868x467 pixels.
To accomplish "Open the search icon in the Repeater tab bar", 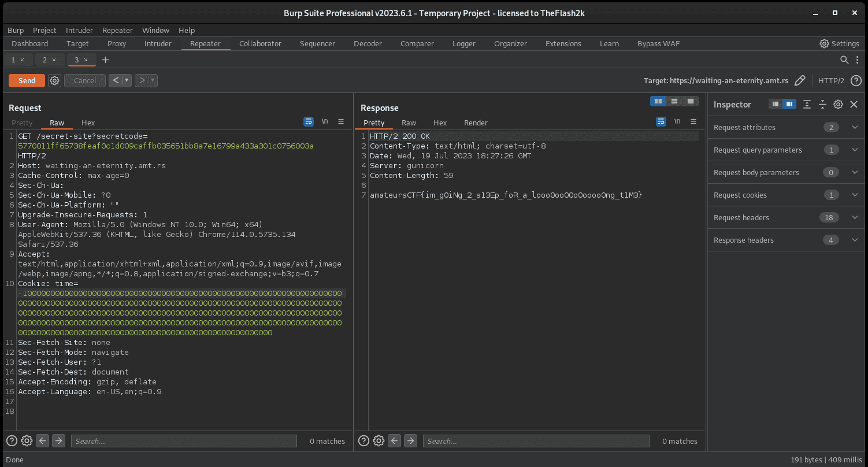I will click(x=844, y=60).
